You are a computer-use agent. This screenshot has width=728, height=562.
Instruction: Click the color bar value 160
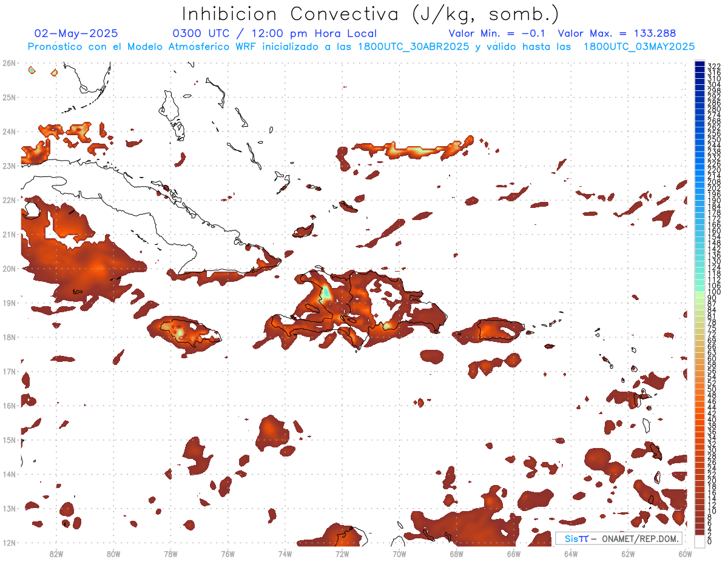[714, 230]
